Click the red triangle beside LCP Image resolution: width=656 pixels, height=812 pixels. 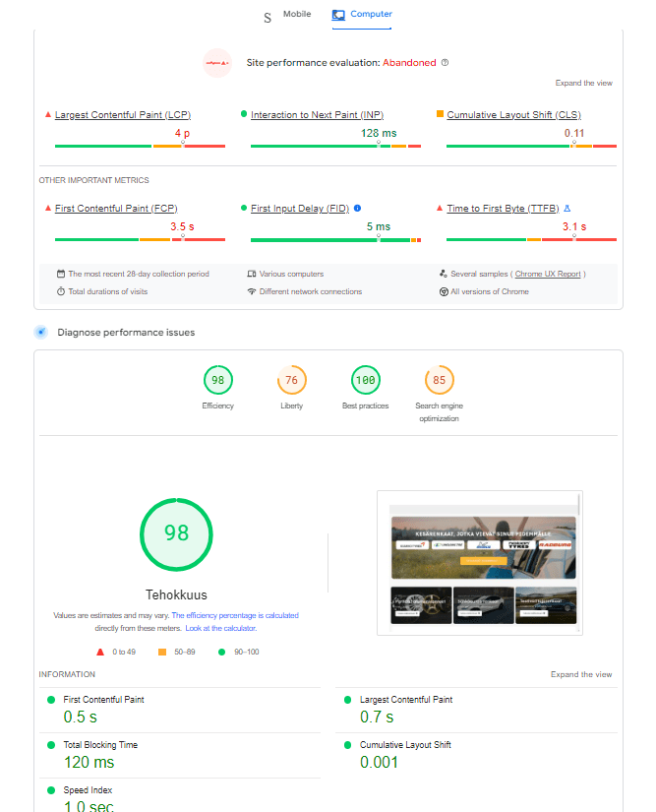[48, 114]
